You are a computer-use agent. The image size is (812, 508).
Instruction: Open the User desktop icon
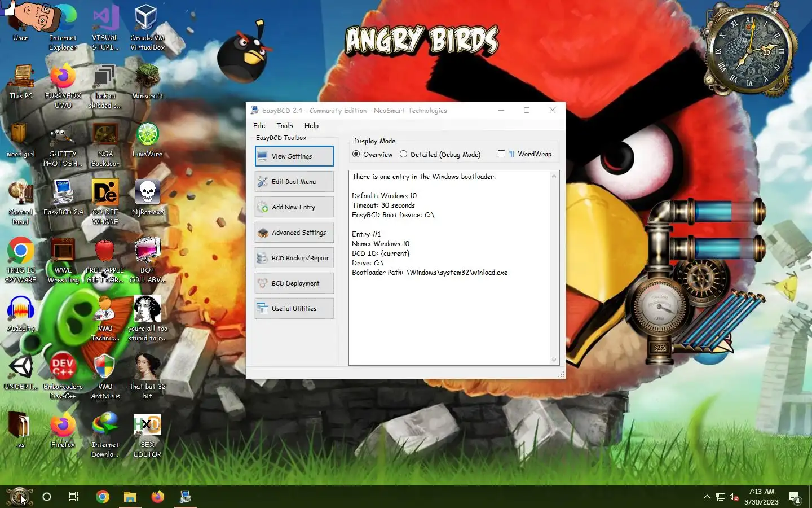tap(21, 23)
